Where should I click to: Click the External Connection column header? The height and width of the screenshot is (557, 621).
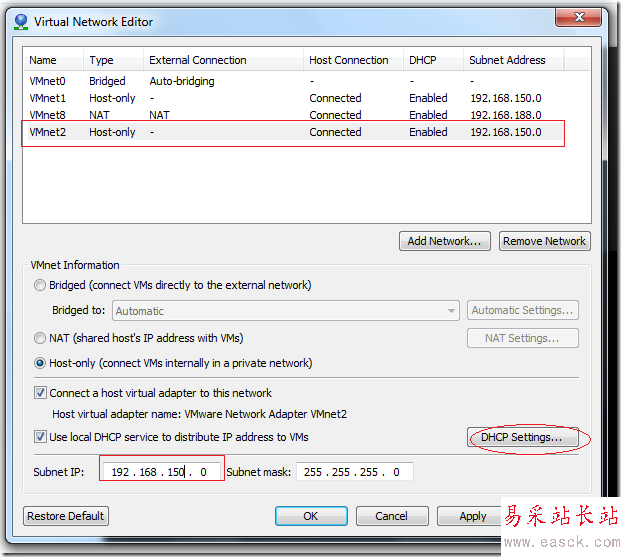click(223, 60)
